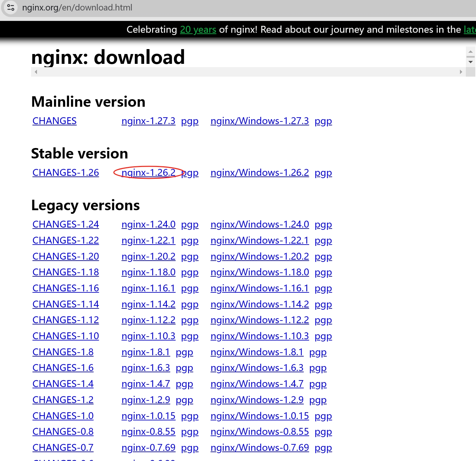Image resolution: width=476 pixels, height=461 pixels.
Task: Download nginx/Windows-1.8.1
Action: point(257,352)
